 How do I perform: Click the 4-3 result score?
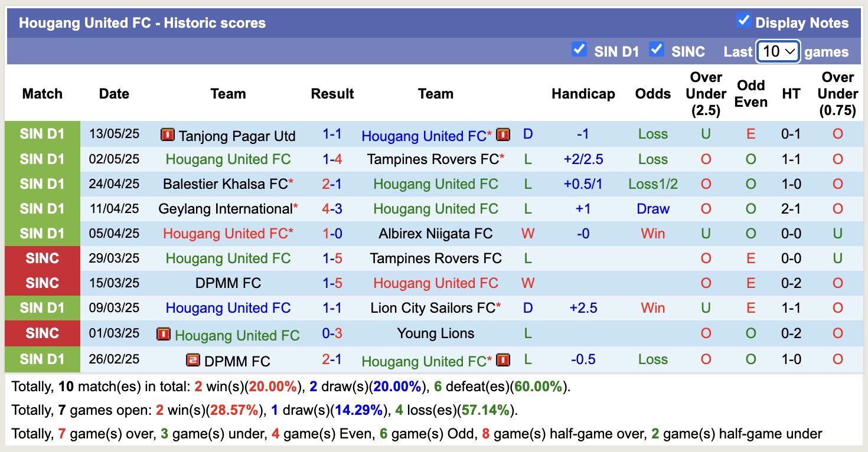(332, 209)
